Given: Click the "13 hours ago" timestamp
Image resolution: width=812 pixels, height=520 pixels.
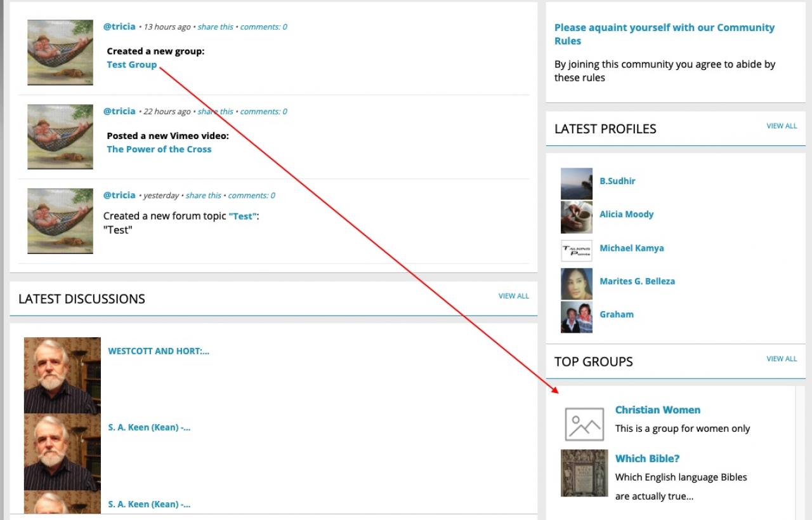Looking at the screenshot, I should coord(167,27).
